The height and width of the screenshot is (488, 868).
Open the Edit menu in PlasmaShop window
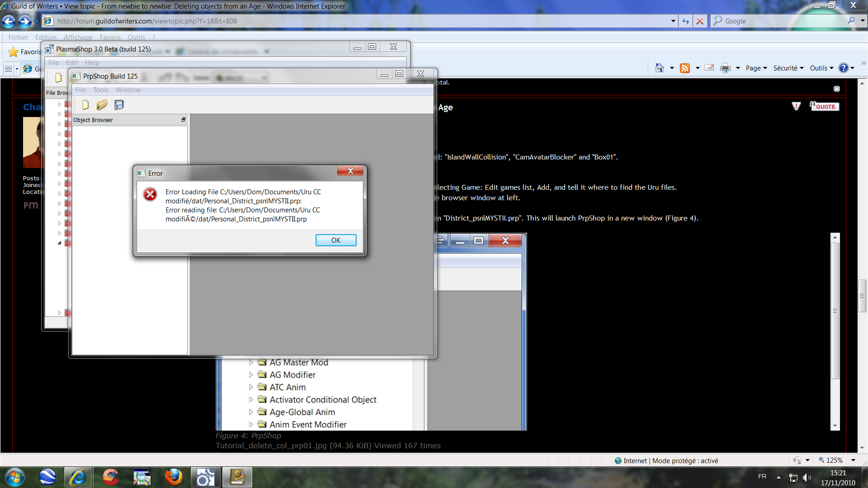coord(72,63)
